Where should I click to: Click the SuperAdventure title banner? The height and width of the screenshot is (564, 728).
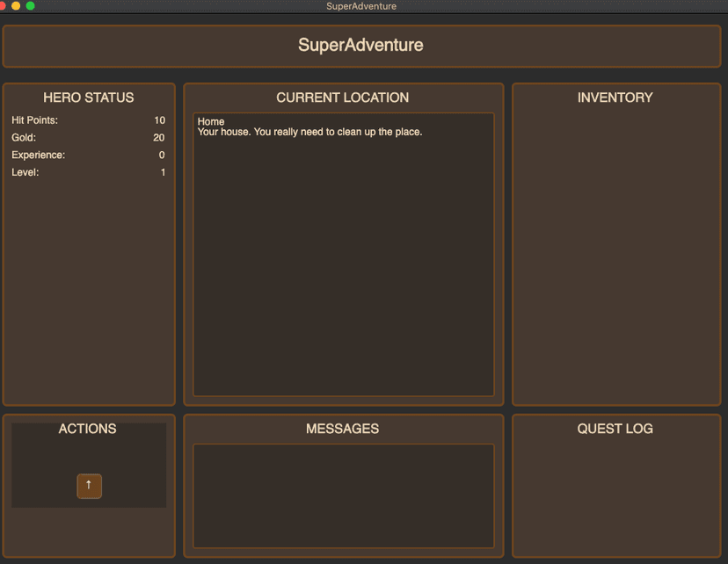coord(360,46)
